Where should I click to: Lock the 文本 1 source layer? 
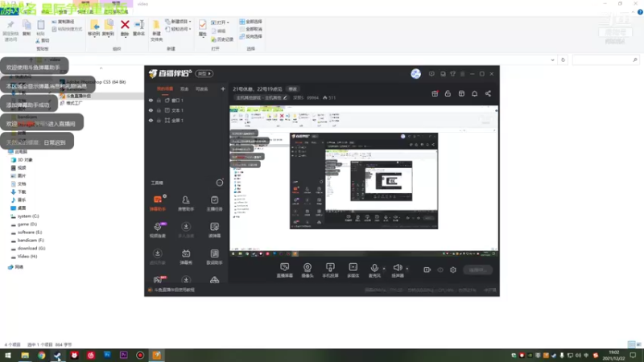point(159,110)
